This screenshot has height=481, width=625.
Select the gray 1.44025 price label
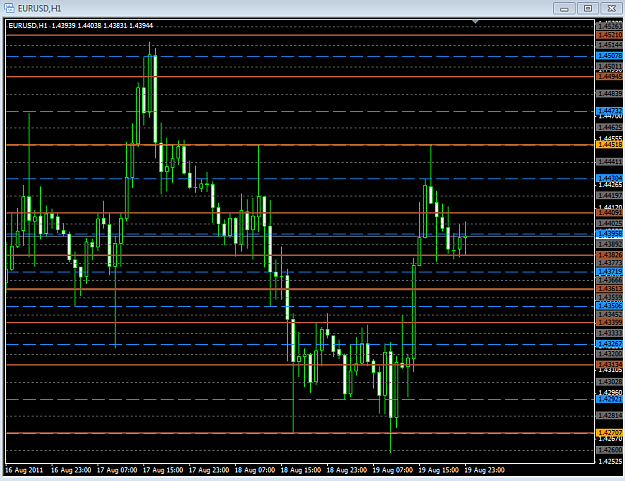610,223
